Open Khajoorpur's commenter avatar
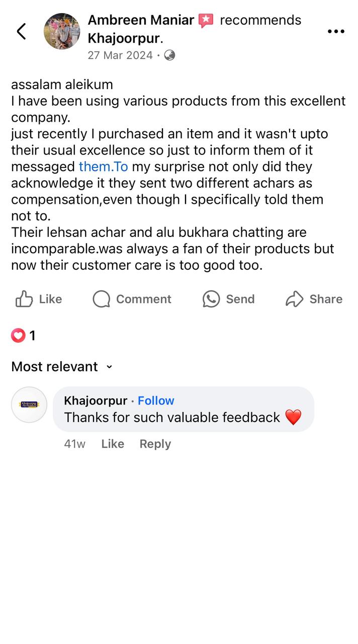Screen dimensions: 358x644 [x=29, y=405]
